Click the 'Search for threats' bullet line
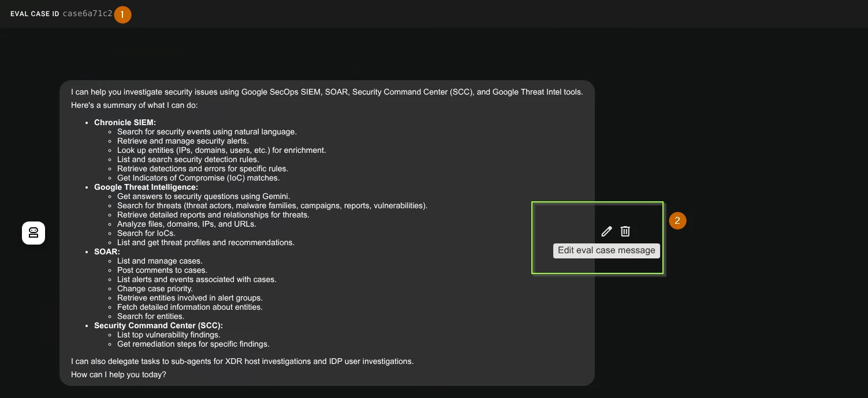This screenshot has height=398, width=868. (273, 205)
